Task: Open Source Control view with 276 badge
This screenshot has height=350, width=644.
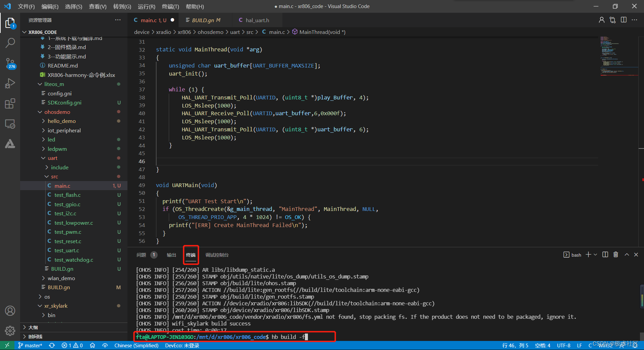Action: (10, 63)
